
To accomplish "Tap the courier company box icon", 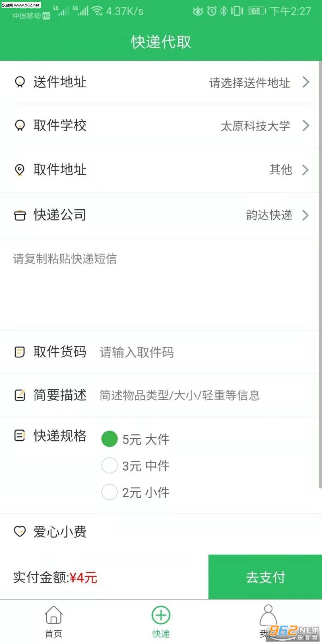I will 19,215.
